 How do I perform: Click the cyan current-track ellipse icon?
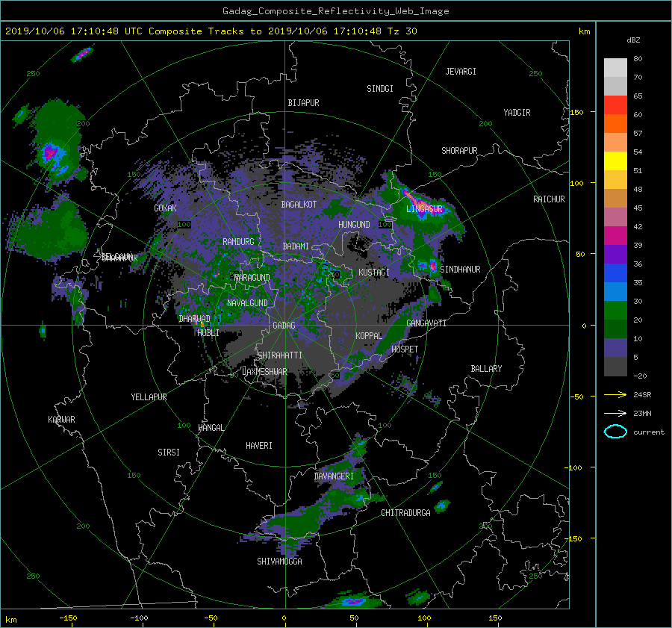(x=615, y=432)
